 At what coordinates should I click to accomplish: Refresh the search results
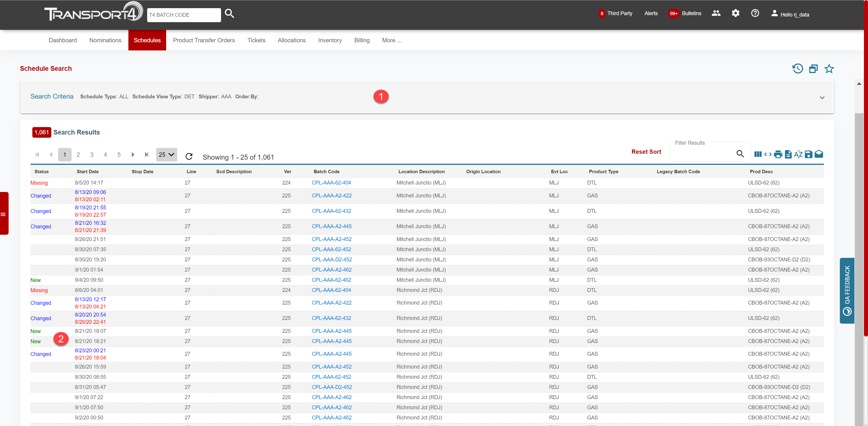[189, 156]
